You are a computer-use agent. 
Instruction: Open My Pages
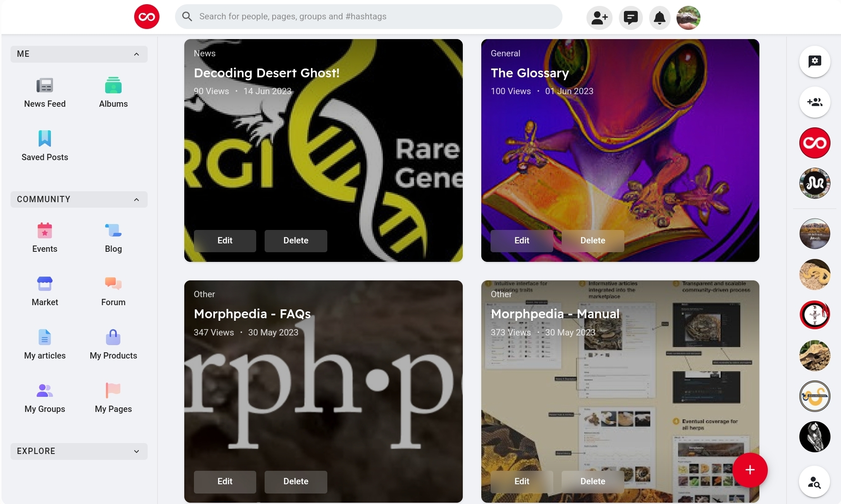113,398
